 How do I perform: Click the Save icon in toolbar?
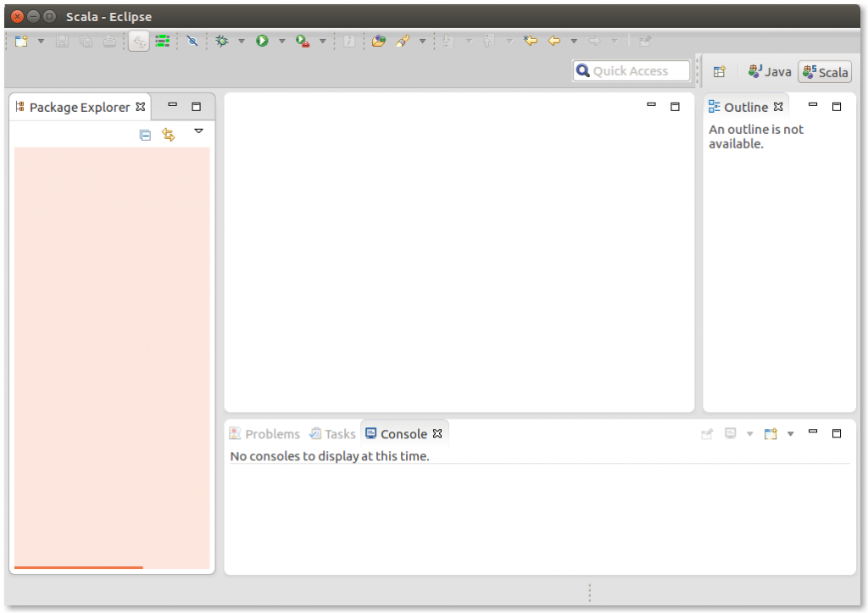point(62,41)
